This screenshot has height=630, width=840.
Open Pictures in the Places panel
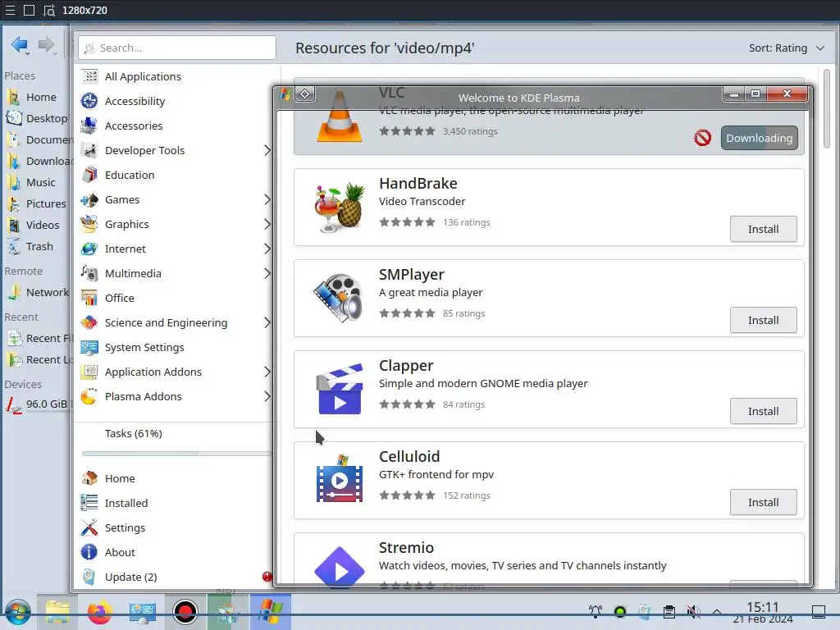click(x=35, y=203)
